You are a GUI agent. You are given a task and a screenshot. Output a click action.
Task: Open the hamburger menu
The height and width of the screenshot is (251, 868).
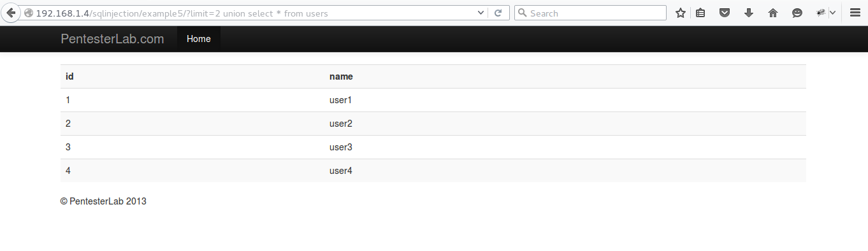855,13
